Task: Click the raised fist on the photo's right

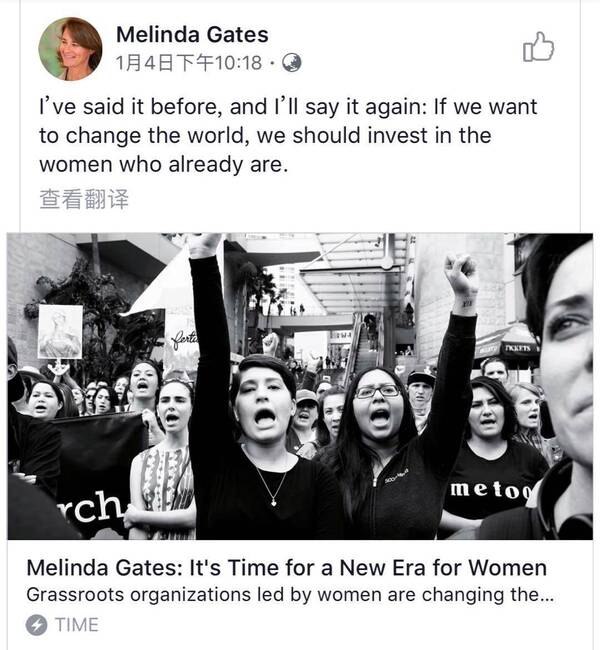Action: click(x=461, y=273)
